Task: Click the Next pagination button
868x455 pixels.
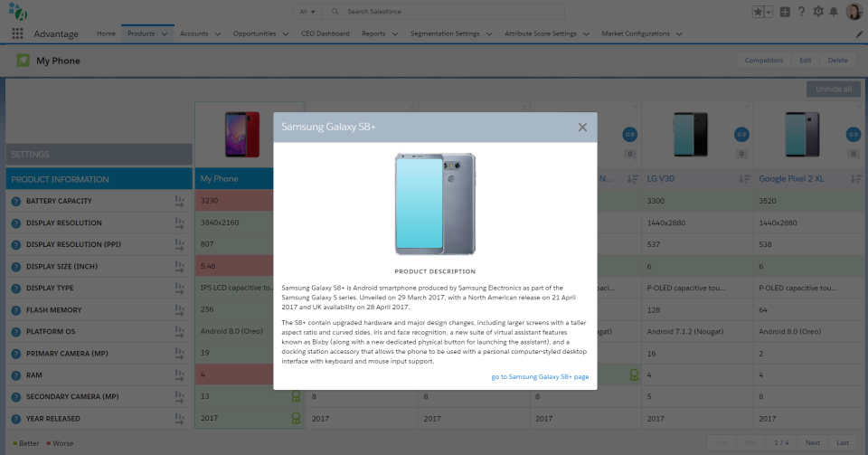Action: (813, 443)
